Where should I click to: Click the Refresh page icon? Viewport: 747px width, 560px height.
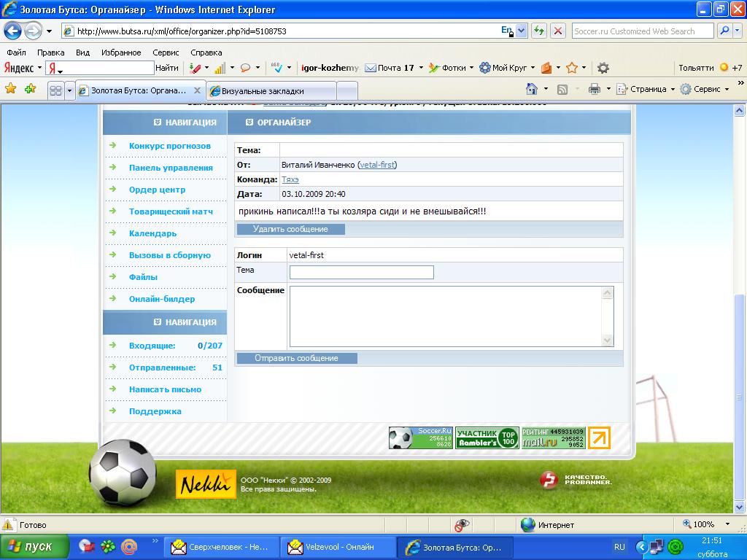pyautogui.click(x=539, y=31)
